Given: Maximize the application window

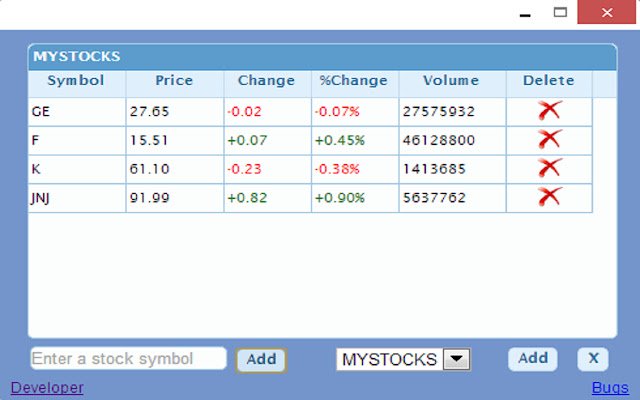Looking at the screenshot, I should [x=560, y=13].
